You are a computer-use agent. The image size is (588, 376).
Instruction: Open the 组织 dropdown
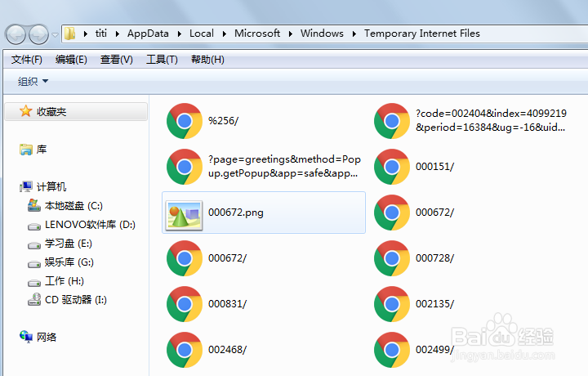[x=33, y=81]
